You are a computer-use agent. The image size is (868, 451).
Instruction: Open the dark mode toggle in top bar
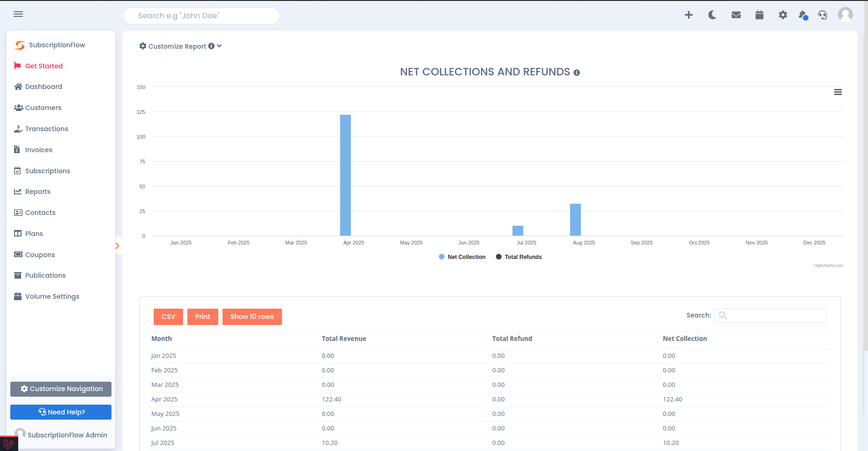712,15
